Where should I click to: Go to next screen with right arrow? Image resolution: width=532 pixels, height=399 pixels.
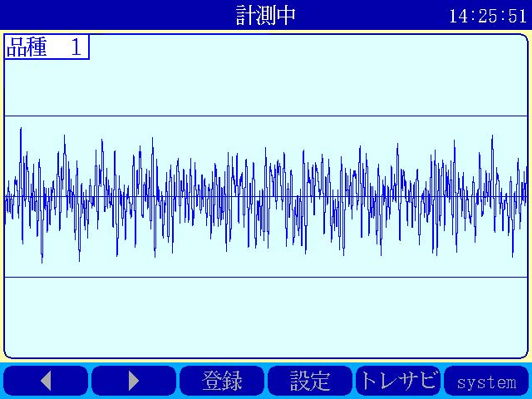[134, 381]
